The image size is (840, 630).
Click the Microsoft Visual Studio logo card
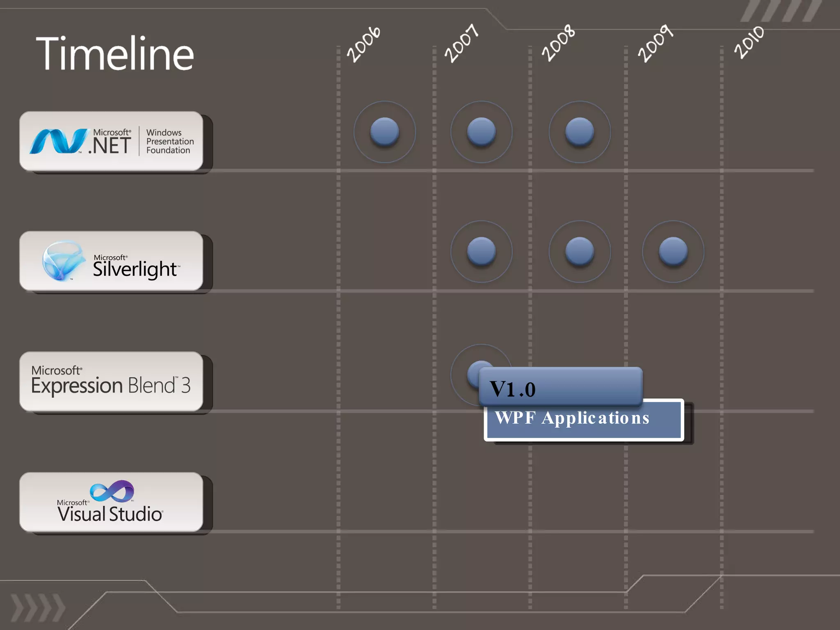(111, 502)
